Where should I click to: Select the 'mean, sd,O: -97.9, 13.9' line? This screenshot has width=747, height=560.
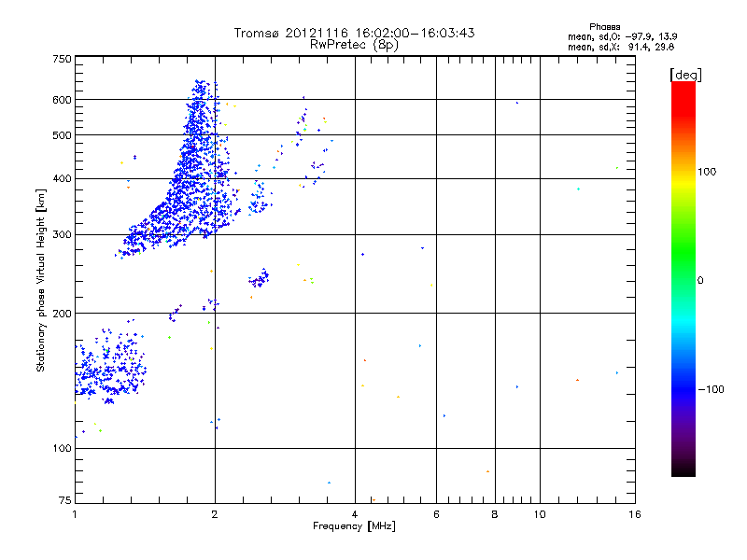tap(622, 36)
